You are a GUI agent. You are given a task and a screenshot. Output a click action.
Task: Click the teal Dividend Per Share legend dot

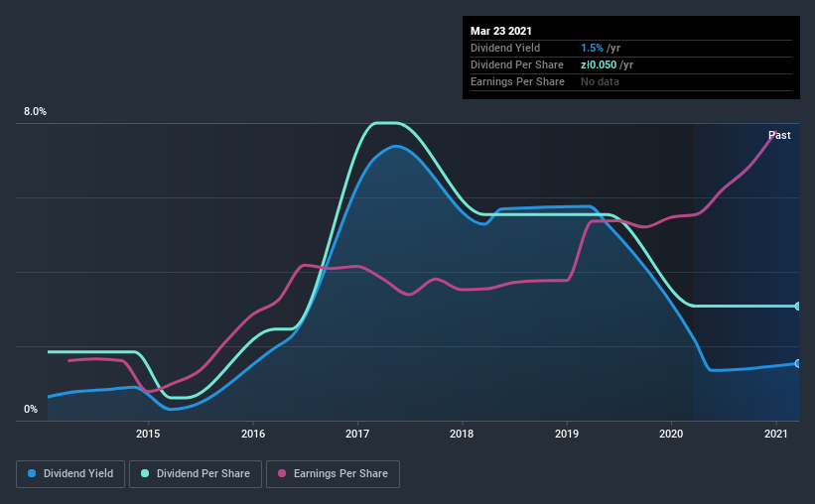pyautogui.click(x=145, y=473)
